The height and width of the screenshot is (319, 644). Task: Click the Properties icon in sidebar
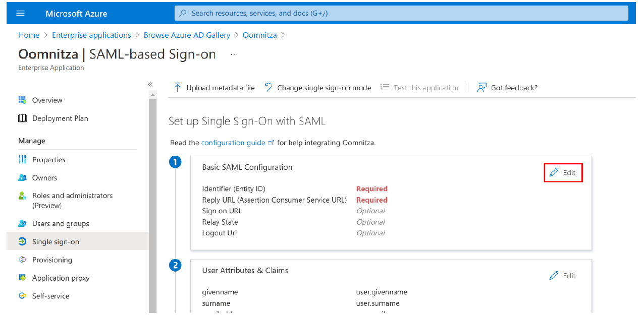pyautogui.click(x=22, y=160)
